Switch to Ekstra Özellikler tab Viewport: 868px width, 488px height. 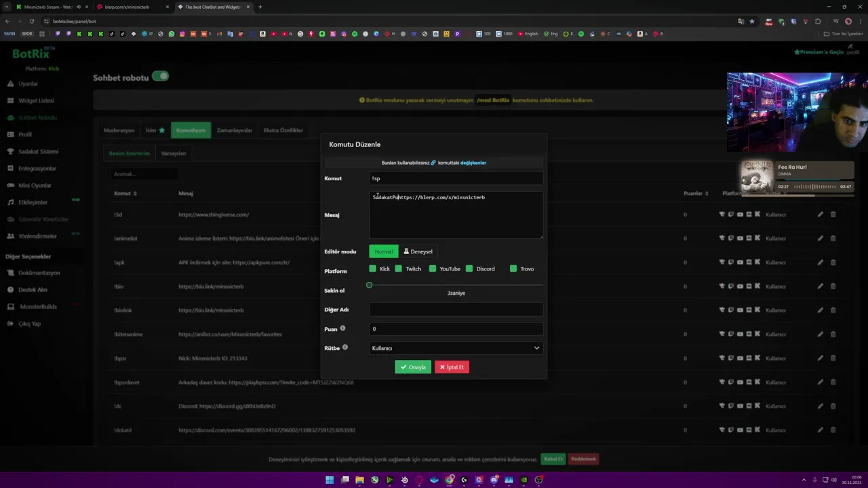(283, 130)
